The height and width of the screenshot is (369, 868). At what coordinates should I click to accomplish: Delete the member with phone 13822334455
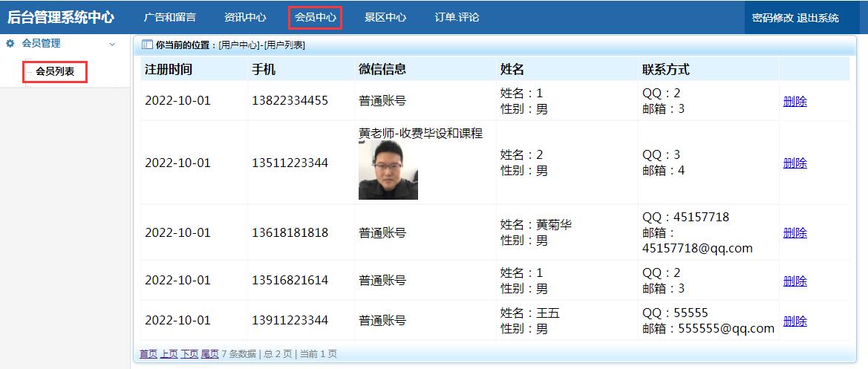coord(795,102)
